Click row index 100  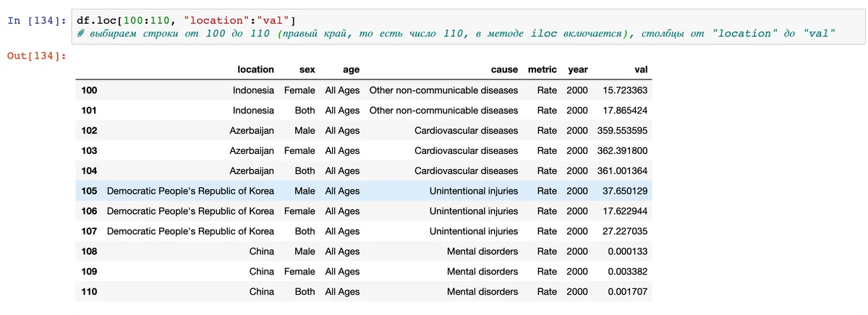pos(90,90)
